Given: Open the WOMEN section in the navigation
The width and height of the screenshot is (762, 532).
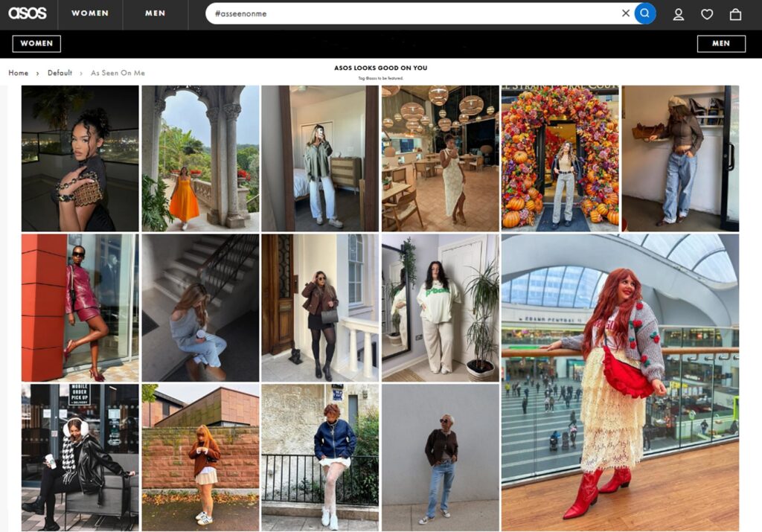Looking at the screenshot, I should [89, 13].
